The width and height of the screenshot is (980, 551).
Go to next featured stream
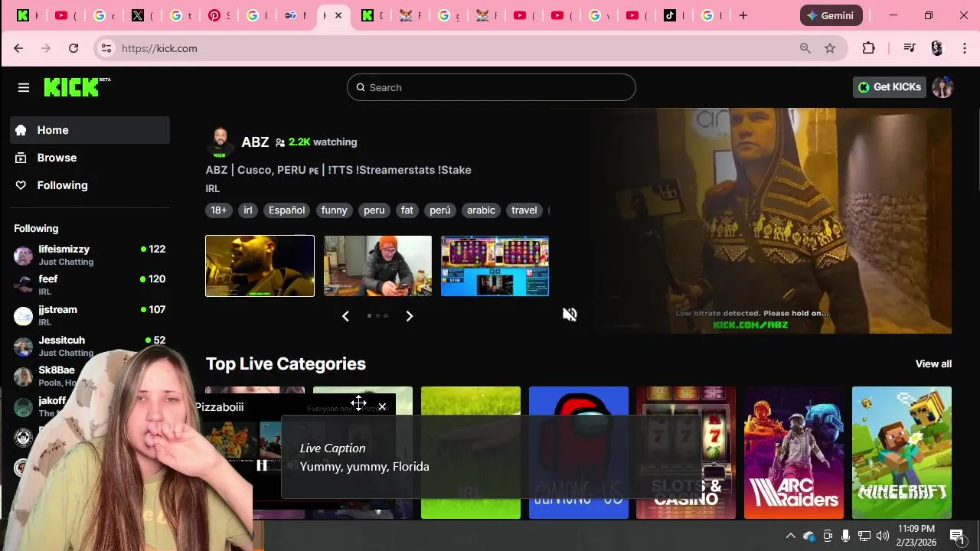(410, 316)
